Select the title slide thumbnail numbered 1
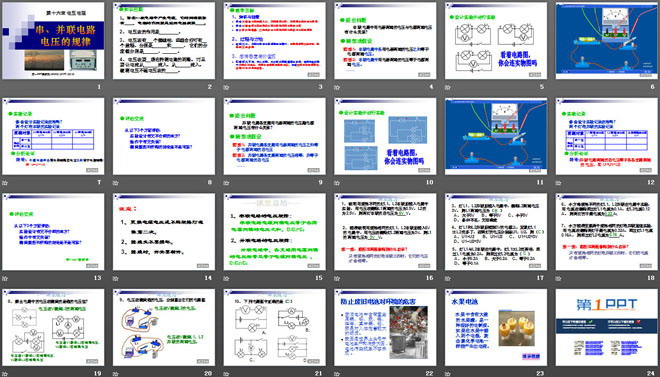 [x=53, y=40]
